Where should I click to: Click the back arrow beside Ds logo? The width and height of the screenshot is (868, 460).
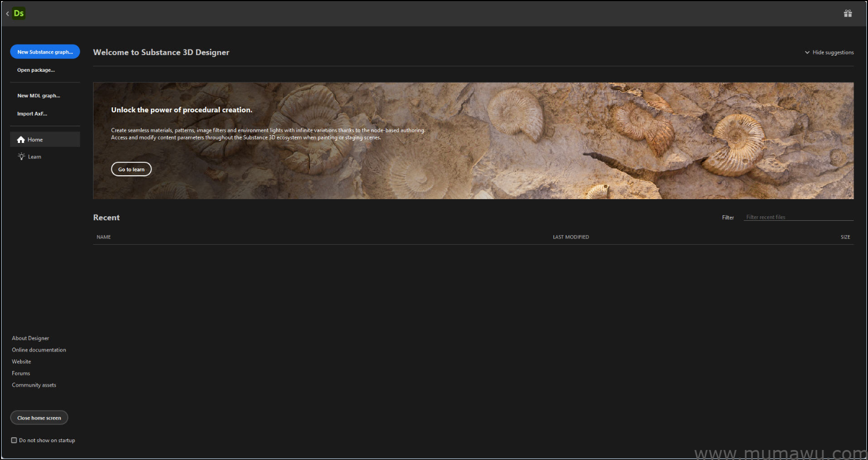coord(7,14)
